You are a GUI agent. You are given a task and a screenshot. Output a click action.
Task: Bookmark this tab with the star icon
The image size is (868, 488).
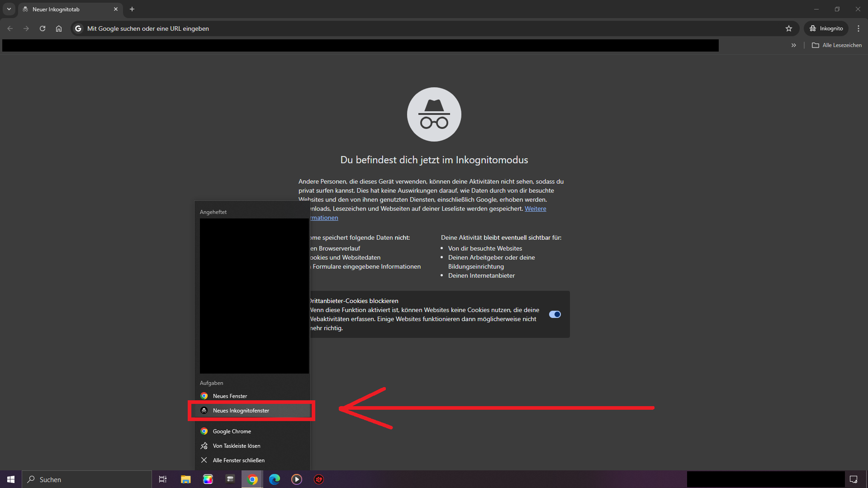pyautogui.click(x=789, y=28)
